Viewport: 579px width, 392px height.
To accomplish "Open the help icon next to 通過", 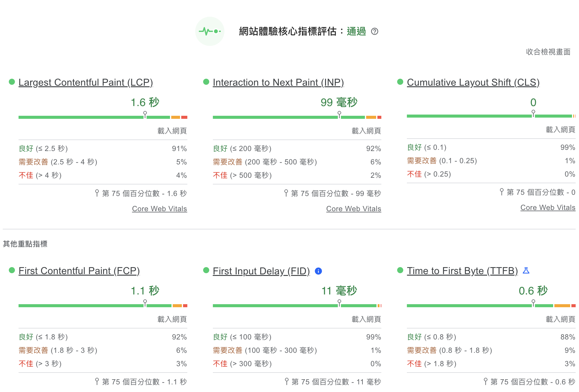I will click(375, 32).
